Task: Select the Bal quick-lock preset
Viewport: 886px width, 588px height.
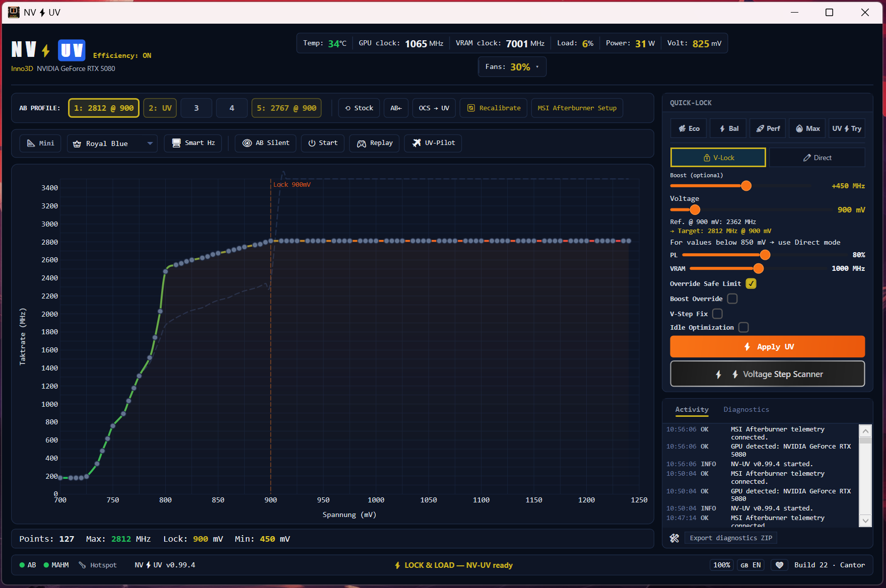Action: click(728, 128)
